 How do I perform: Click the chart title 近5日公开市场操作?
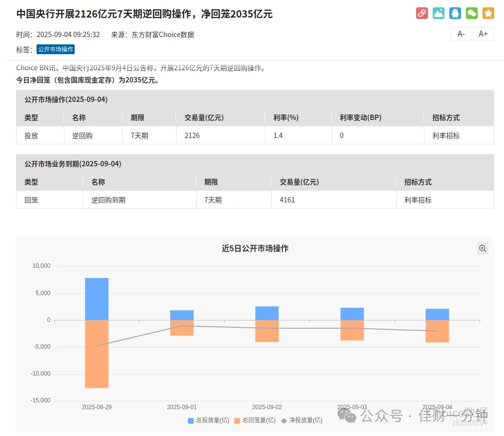click(x=255, y=248)
